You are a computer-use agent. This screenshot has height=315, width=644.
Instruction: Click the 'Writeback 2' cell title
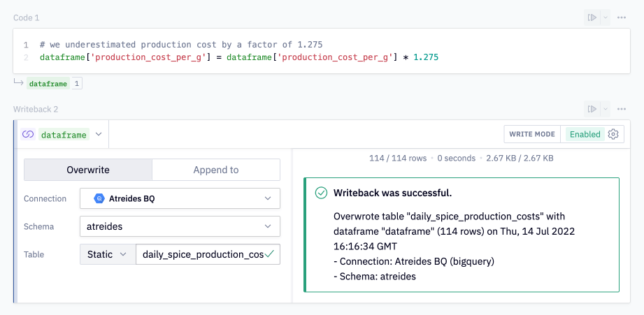click(36, 109)
